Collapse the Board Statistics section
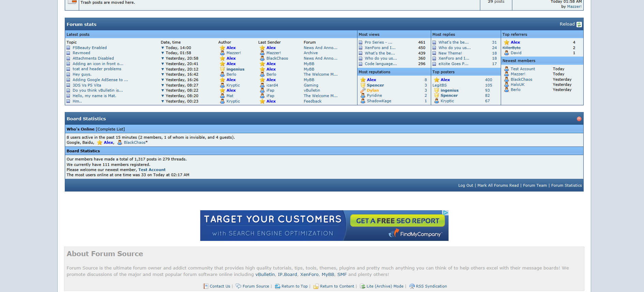644x292 pixels. tap(579, 119)
